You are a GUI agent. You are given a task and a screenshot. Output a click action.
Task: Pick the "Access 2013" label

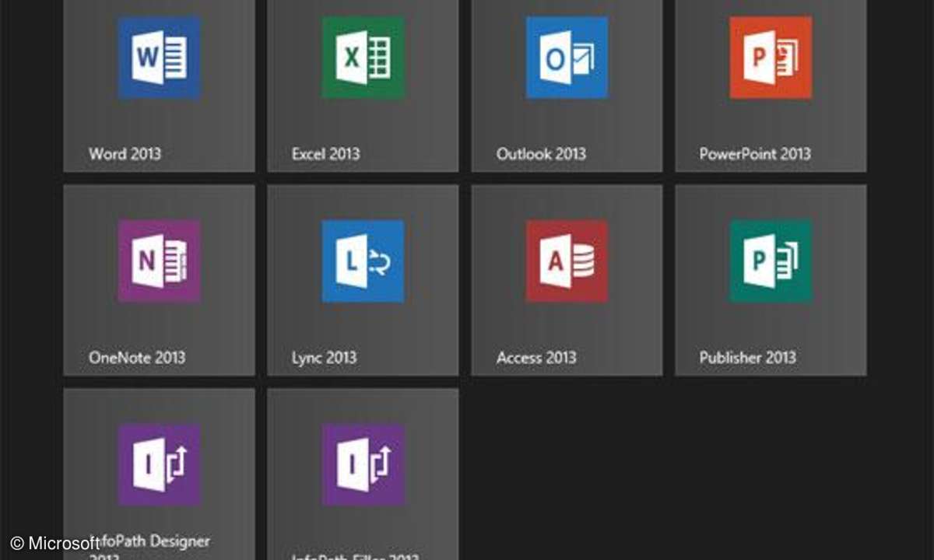pos(536,357)
